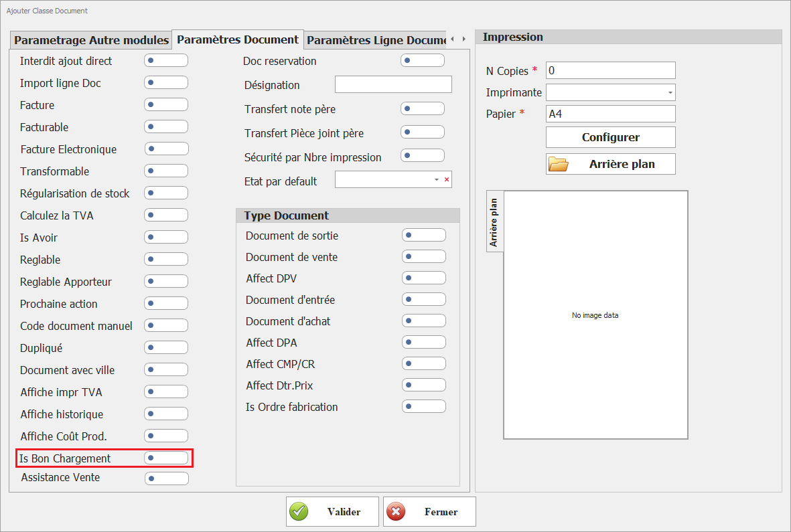Toggle Régularisation de stock switch
This screenshot has width=791, height=532.
pos(166,193)
